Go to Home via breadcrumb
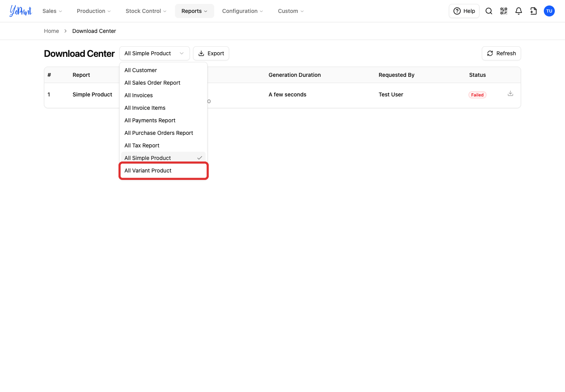This screenshot has height=392, width=565. click(x=51, y=31)
